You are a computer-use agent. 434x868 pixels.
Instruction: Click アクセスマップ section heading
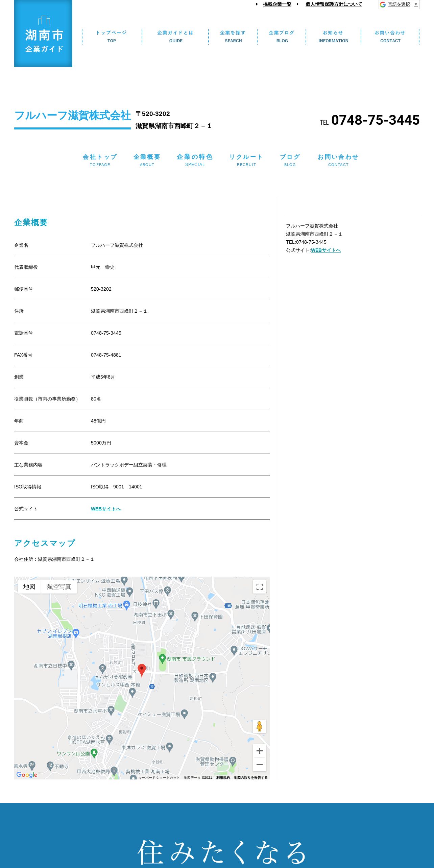[x=45, y=543]
